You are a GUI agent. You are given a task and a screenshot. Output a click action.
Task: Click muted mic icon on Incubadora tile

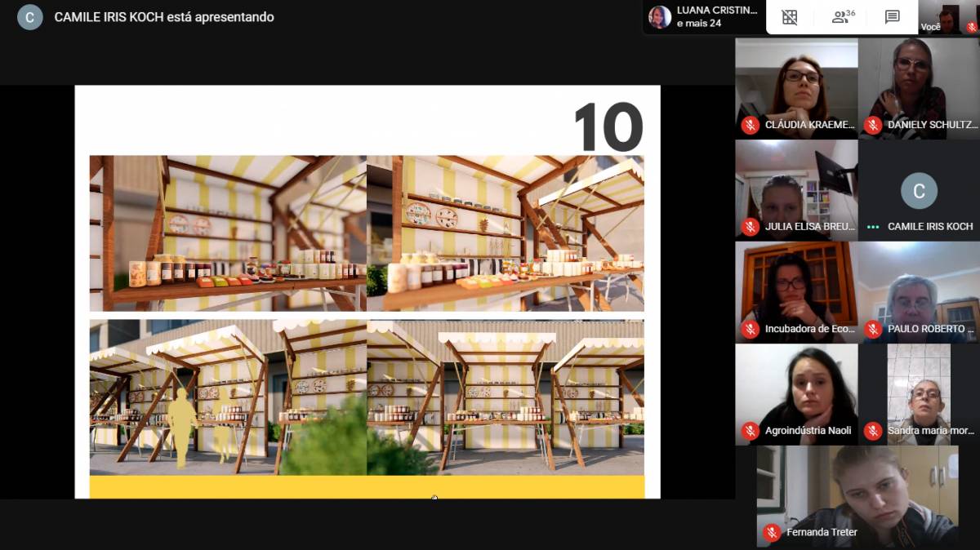click(x=750, y=329)
